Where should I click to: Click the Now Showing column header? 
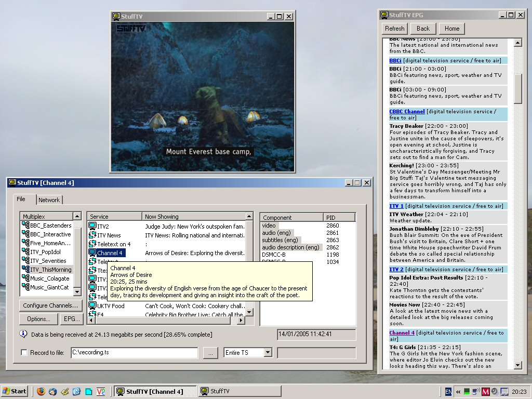[194, 217]
